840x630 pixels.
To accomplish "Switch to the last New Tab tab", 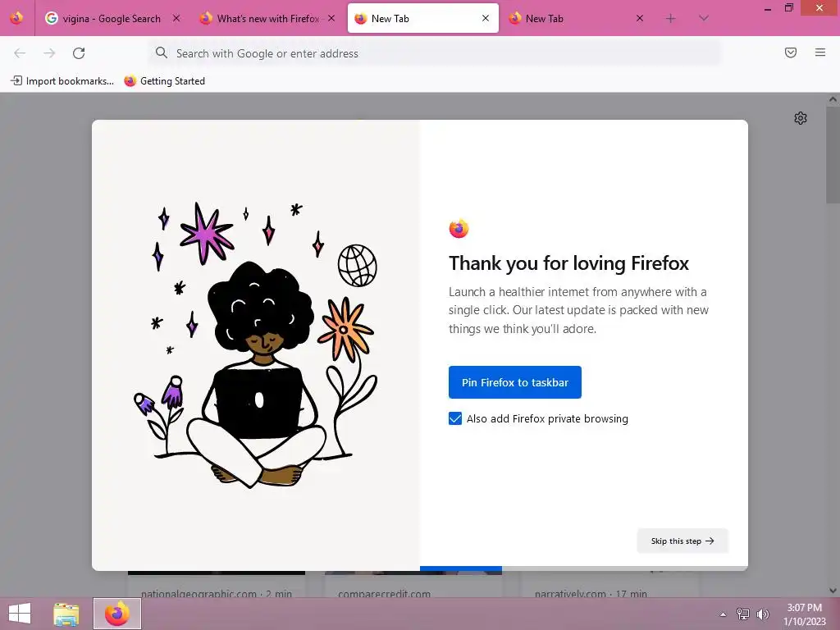I will click(x=577, y=18).
